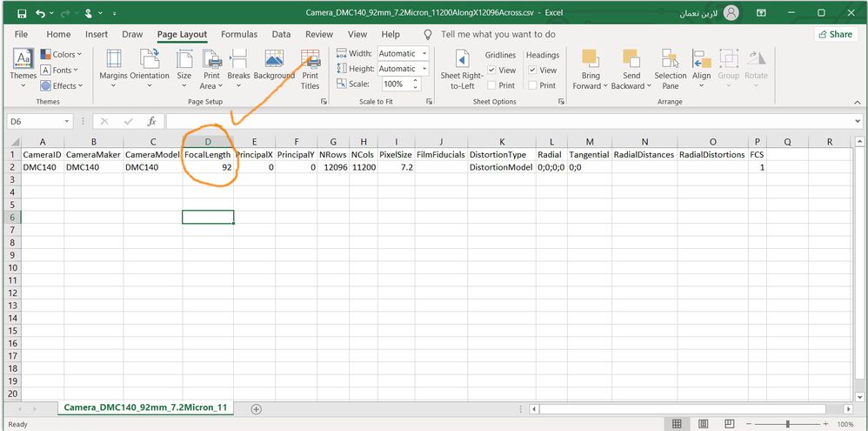Open the Data tab
The image size is (868, 431).
coord(281,34)
